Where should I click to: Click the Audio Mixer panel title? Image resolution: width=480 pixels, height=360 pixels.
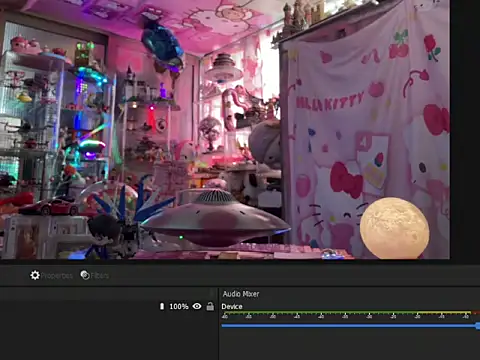click(x=241, y=294)
